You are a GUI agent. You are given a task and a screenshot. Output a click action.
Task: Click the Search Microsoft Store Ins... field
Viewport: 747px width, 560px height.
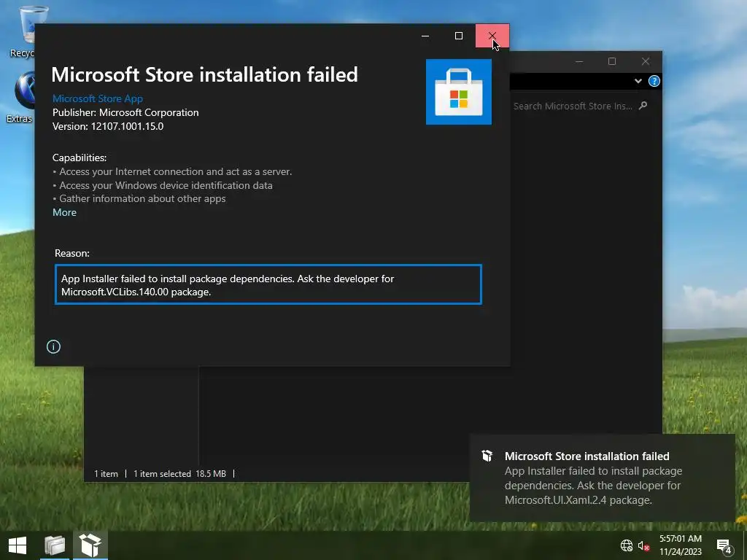pos(573,106)
